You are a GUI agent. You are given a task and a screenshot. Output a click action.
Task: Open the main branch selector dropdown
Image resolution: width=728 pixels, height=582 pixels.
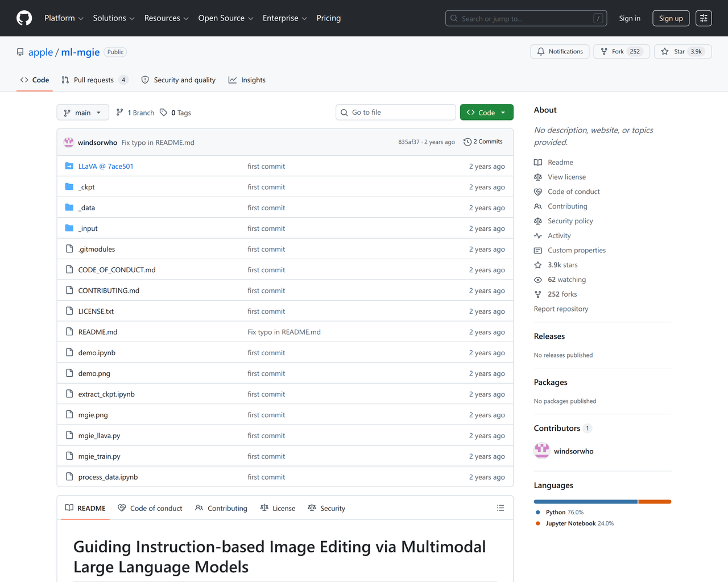coord(83,113)
